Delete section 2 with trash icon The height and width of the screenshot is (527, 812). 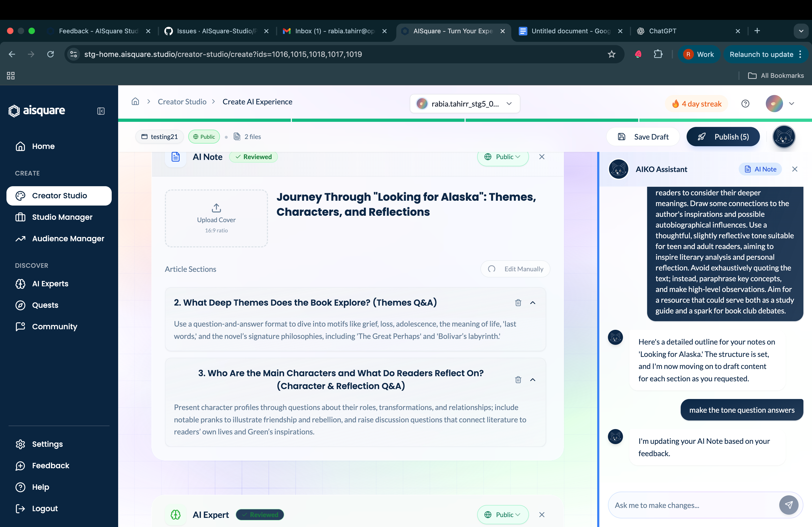point(518,303)
